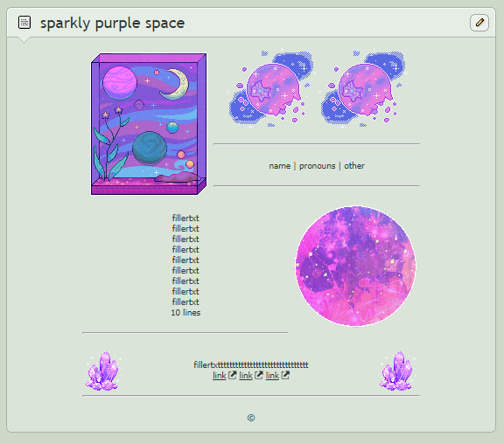The height and width of the screenshot is (444, 504).
Task: Click the 'name | pronouns | other' text
Action: pos(317,166)
